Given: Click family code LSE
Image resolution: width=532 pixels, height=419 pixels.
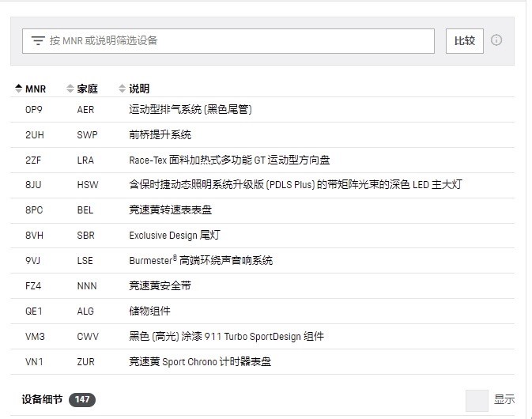Looking at the screenshot, I should 85,261.
